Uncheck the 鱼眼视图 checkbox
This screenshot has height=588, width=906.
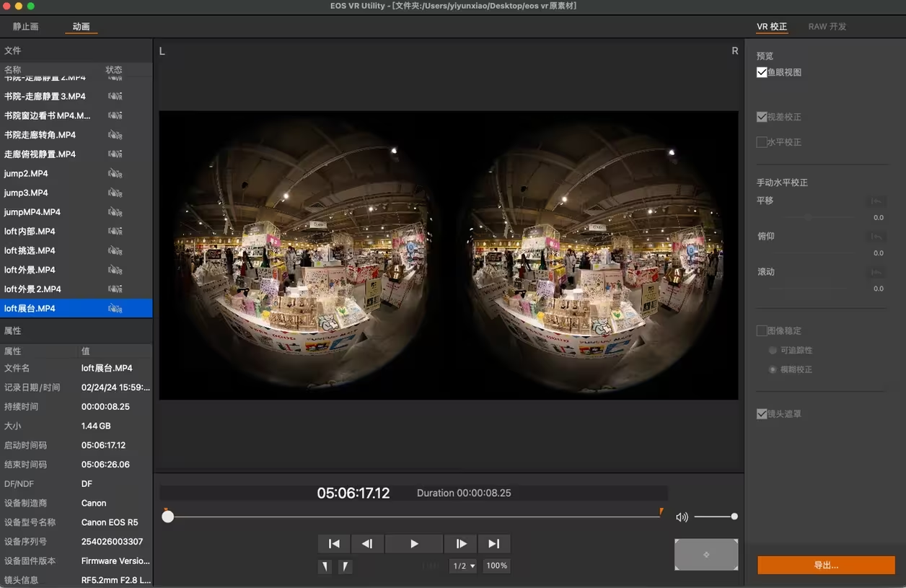tap(762, 72)
